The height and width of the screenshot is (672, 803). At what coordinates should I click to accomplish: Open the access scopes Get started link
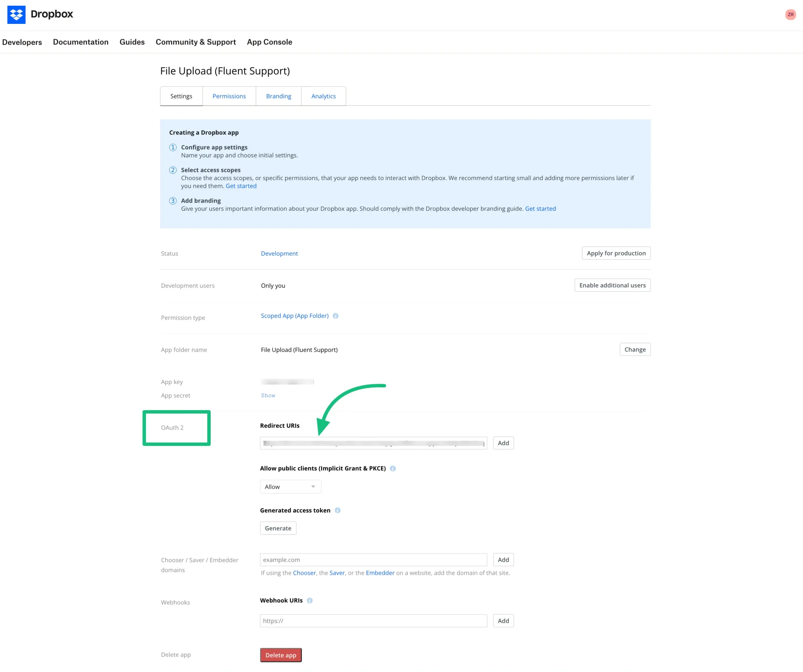(241, 186)
